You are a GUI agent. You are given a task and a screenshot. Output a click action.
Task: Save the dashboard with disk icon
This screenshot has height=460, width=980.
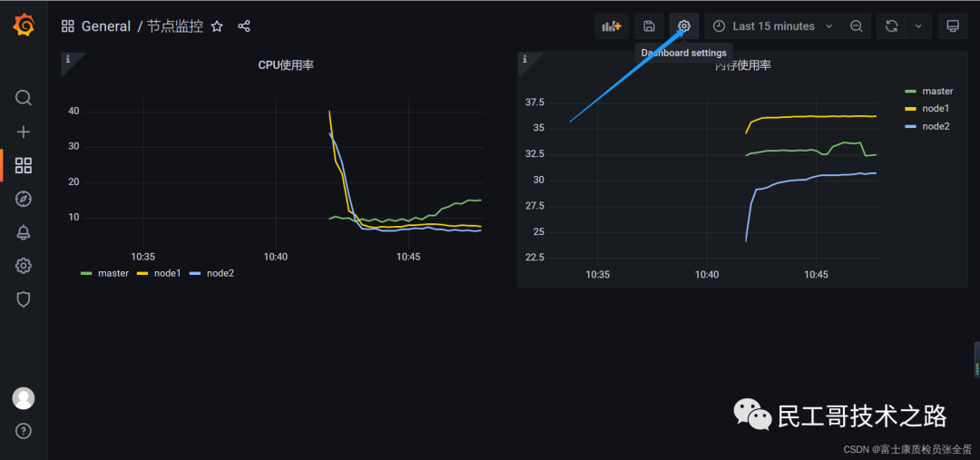(x=650, y=26)
